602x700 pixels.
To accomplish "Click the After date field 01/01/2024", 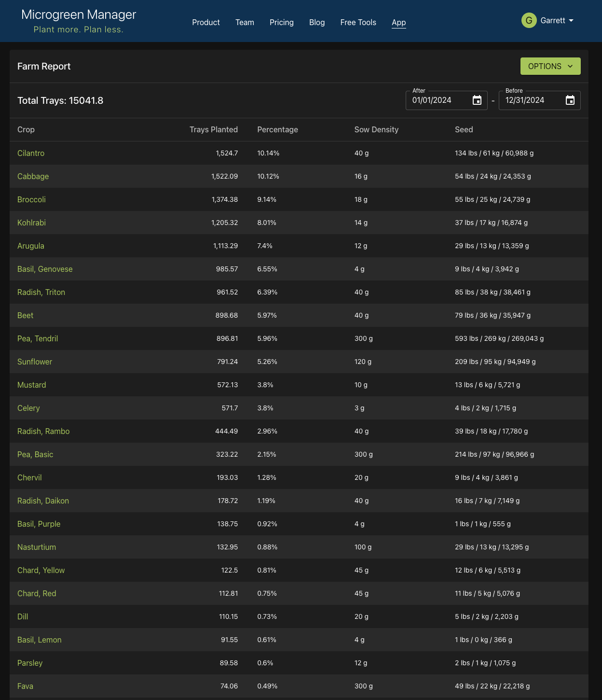I will tap(438, 100).
